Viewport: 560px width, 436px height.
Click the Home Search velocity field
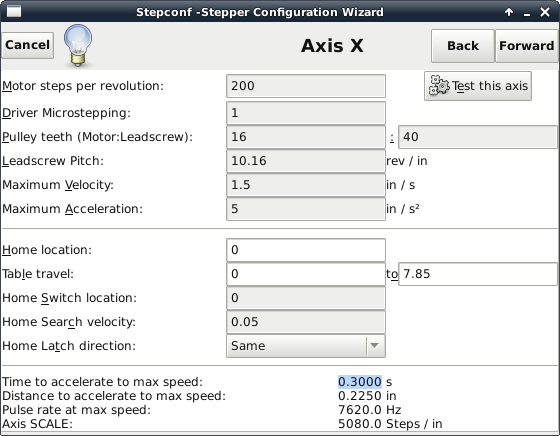306,322
